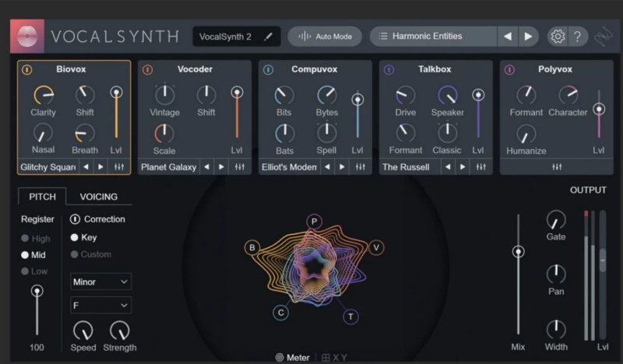623x364 pixels.
Task: Toggle Polyvox module power
Action: pyautogui.click(x=509, y=70)
